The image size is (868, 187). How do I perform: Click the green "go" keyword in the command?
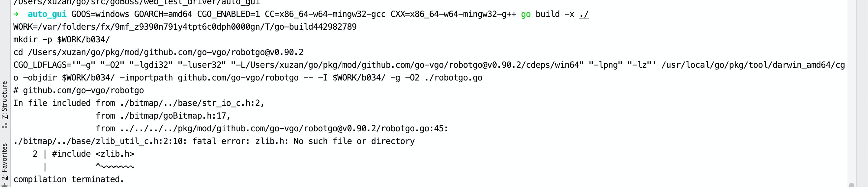pos(526,14)
